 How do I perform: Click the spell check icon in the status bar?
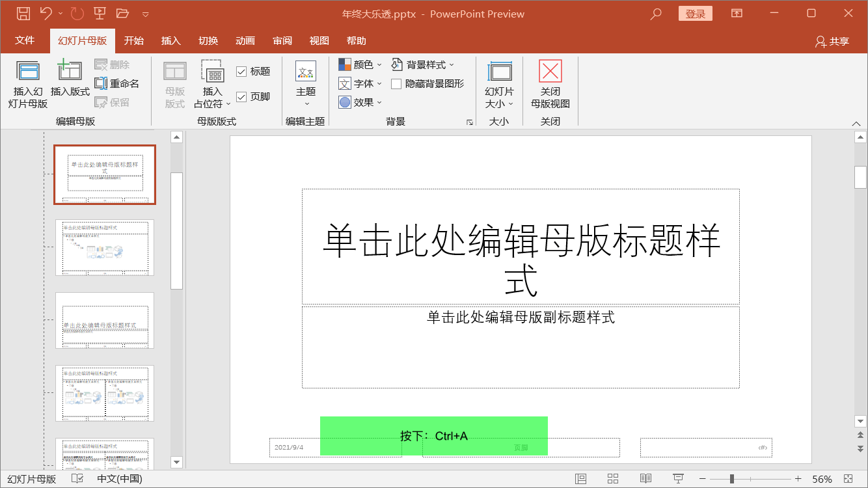[x=77, y=479]
